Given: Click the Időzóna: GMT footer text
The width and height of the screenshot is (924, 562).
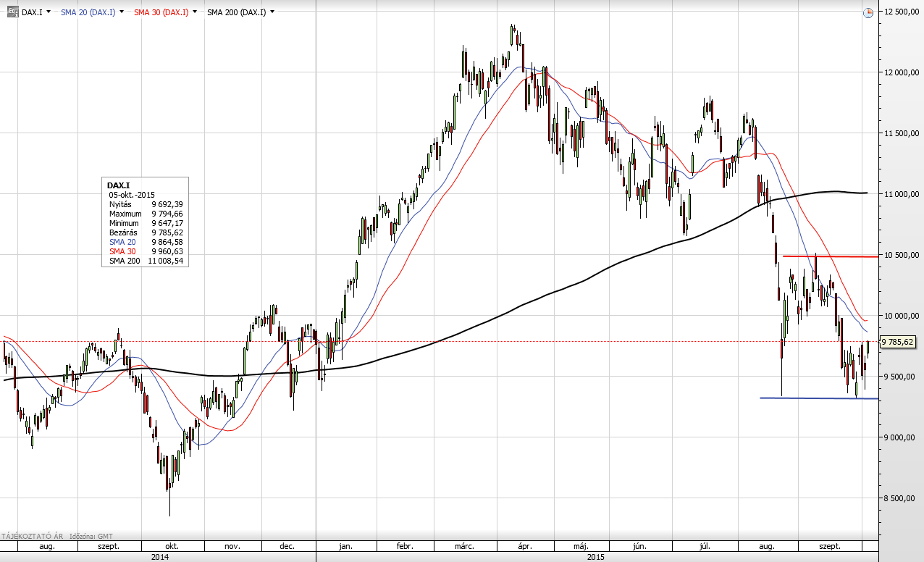Looking at the screenshot, I should [91, 536].
